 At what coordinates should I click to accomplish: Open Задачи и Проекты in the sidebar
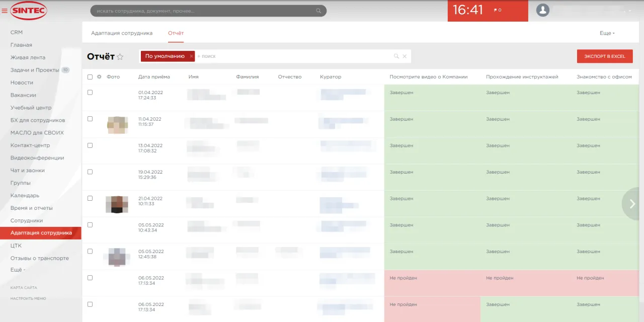[35, 70]
